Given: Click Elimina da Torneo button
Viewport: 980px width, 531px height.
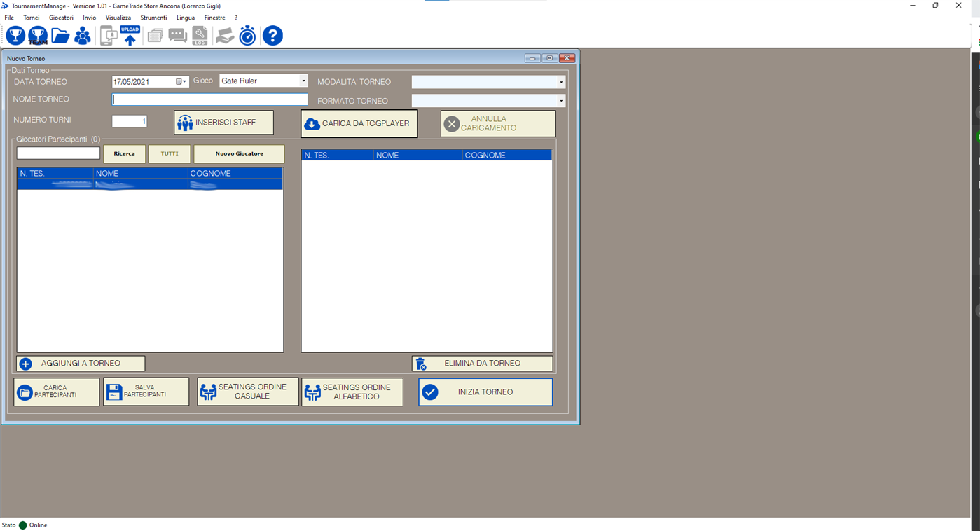Looking at the screenshot, I should 483,364.
